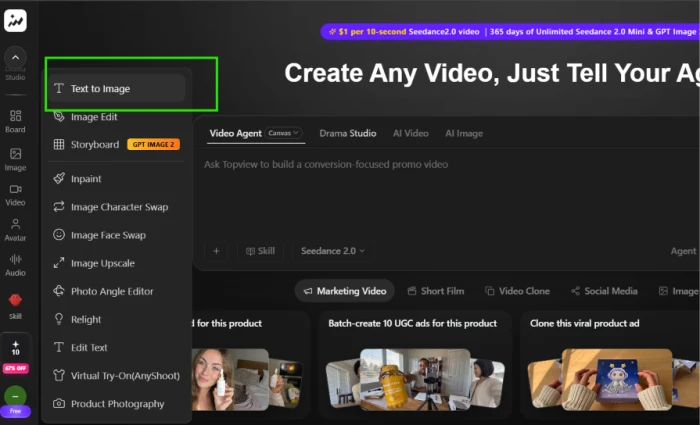This screenshot has width=700, height=425.
Task: Select the Video Clone category chip
Action: 517,291
